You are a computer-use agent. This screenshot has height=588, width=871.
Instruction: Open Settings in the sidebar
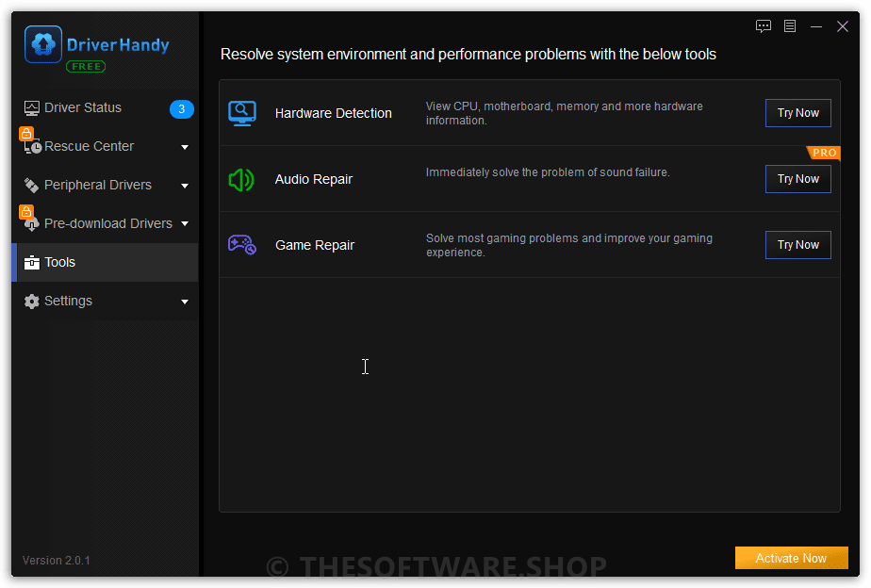[x=106, y=301]
